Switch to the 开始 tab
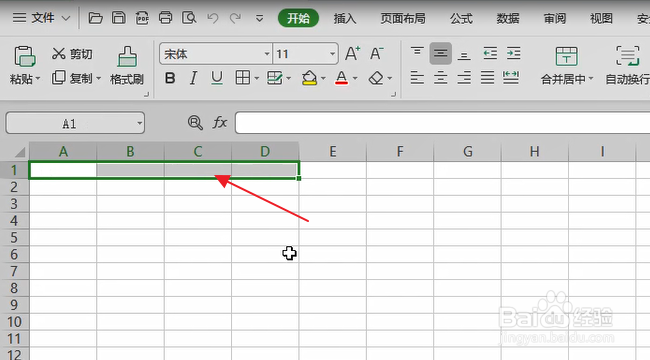This screenshot has width=650, height=360. point(298,18)
